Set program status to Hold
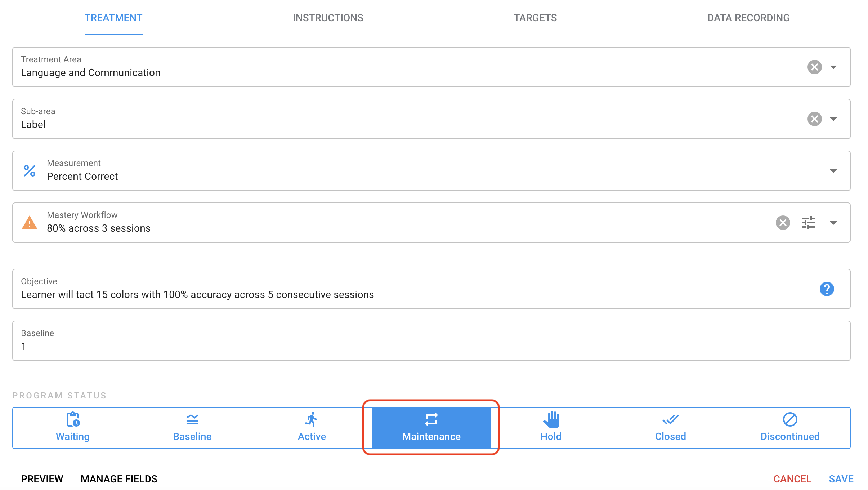This screenshot has width=868, height=490. (551, 428)
